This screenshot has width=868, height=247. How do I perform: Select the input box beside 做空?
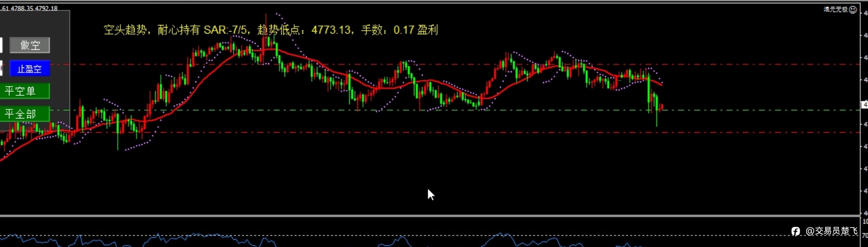[1, 45]
